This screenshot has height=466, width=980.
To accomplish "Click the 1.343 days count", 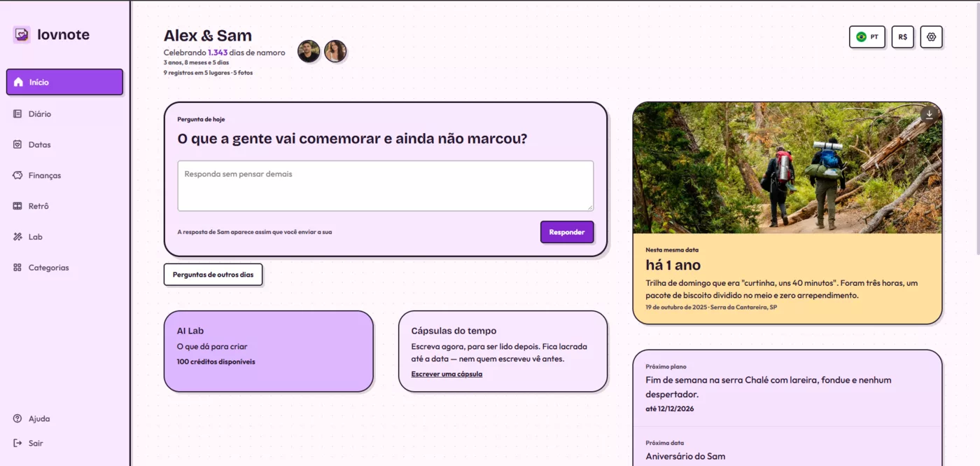I will pyautogui.click(x=218, y=53).
